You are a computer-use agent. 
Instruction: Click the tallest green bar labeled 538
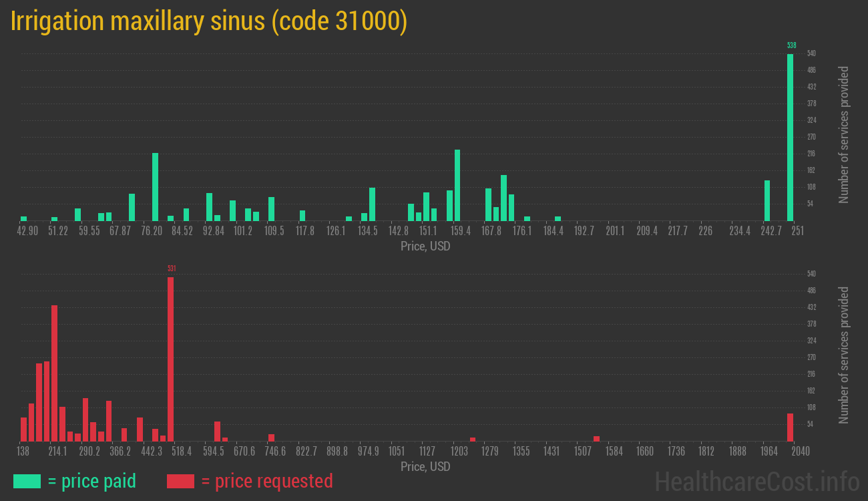(x=790, y=137)
